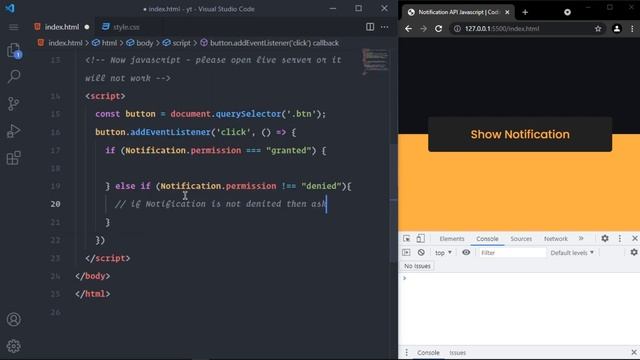Open the Chrome three-dot menu
The image size is (640, 360).
pos(632,29)
